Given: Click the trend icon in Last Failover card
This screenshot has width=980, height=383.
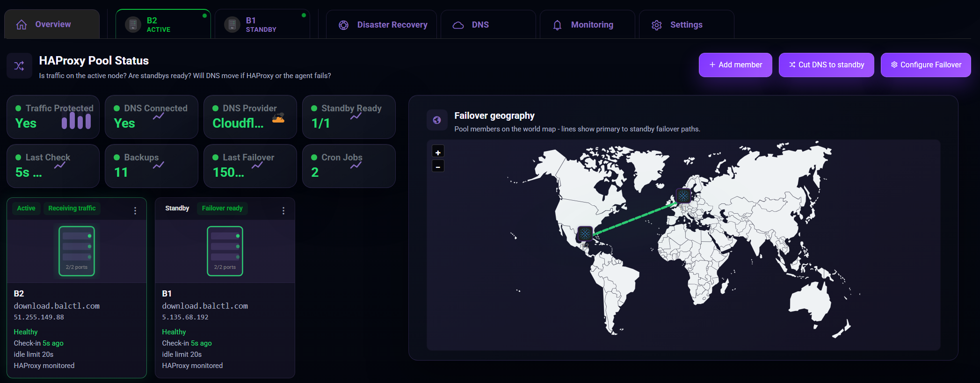Looking at the screenshot, I should tap(257, 166).
